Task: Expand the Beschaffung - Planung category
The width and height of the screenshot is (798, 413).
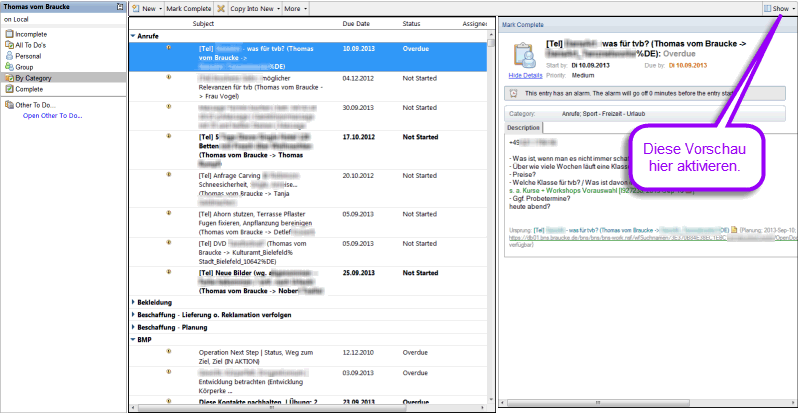Action: [133, 326]
